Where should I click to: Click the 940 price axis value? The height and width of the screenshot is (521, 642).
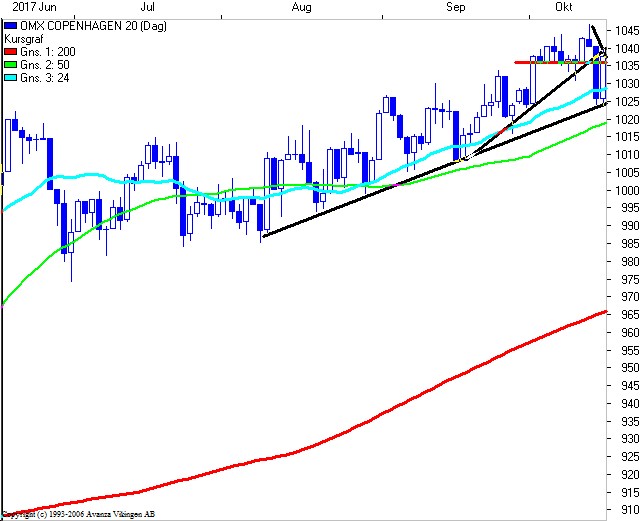630,403
